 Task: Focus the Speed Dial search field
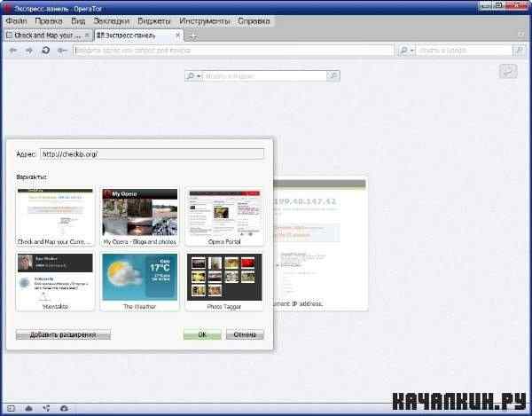264,76
